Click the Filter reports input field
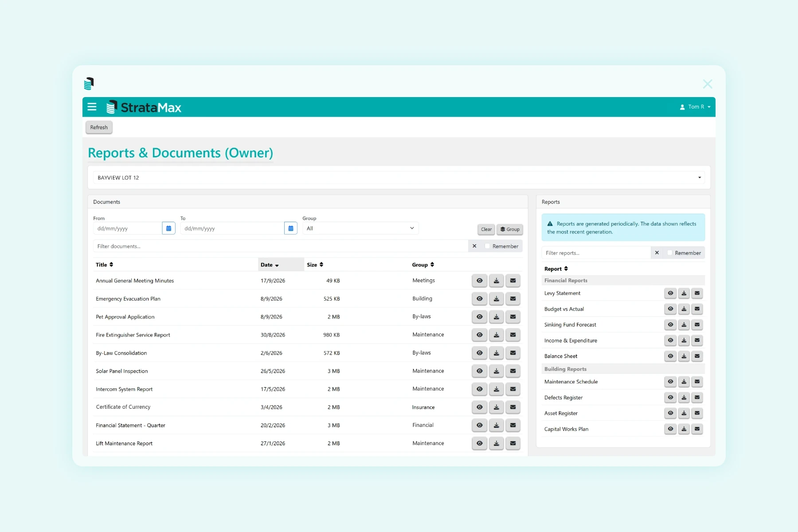The image size is (798, 532). (596, 253)
